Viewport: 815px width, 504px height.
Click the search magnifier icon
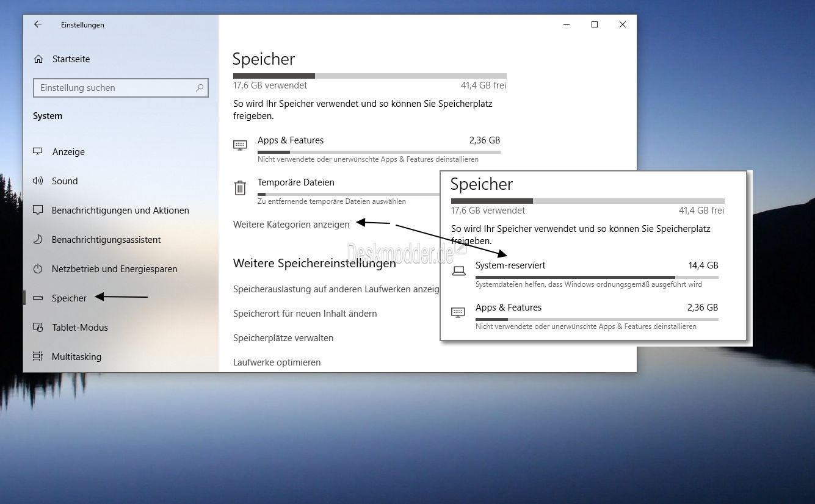click(200, 88)
